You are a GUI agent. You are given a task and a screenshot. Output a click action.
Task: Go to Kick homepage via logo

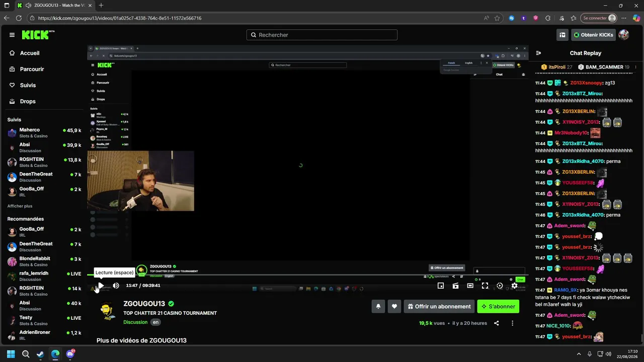click(38, 35)
